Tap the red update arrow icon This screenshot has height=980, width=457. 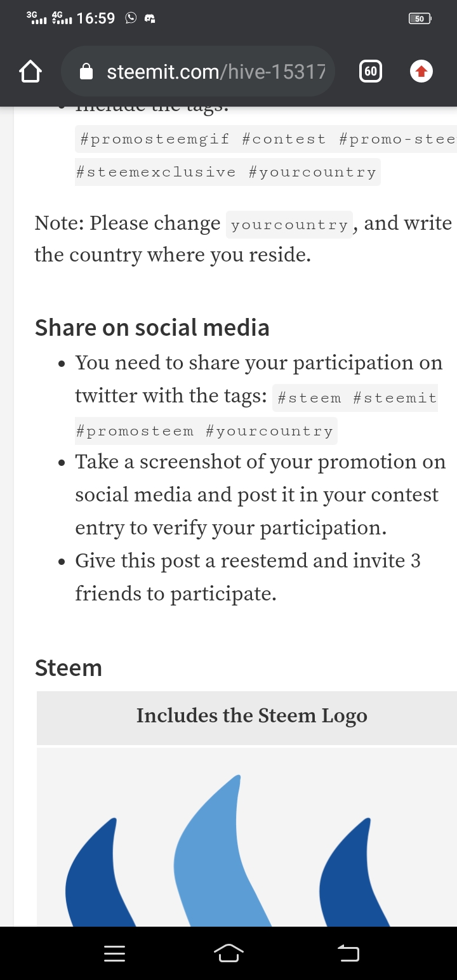click(421, 72)
